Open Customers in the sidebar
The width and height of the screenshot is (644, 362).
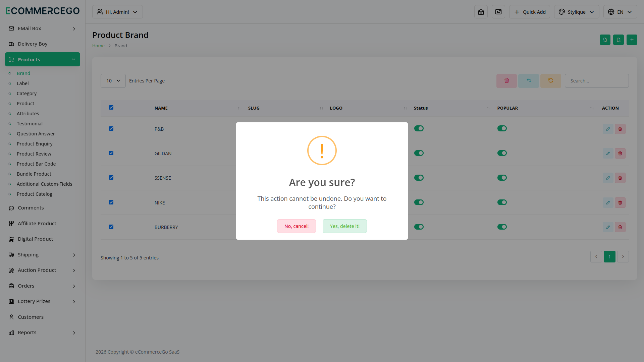43,317
